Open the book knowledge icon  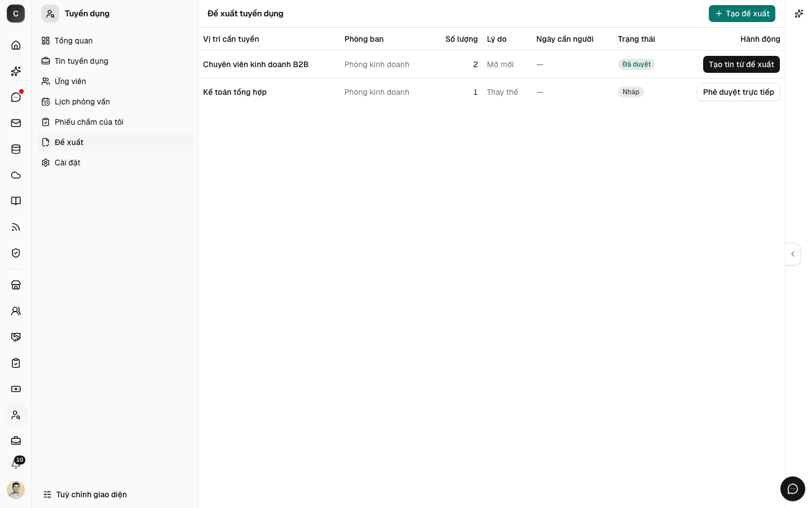click(x=16, y=201)
